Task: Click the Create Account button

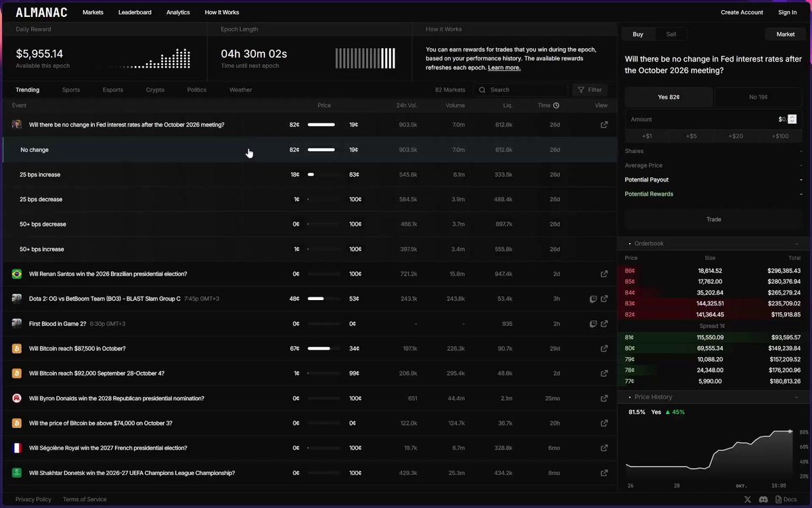Action: click(742, 12)
